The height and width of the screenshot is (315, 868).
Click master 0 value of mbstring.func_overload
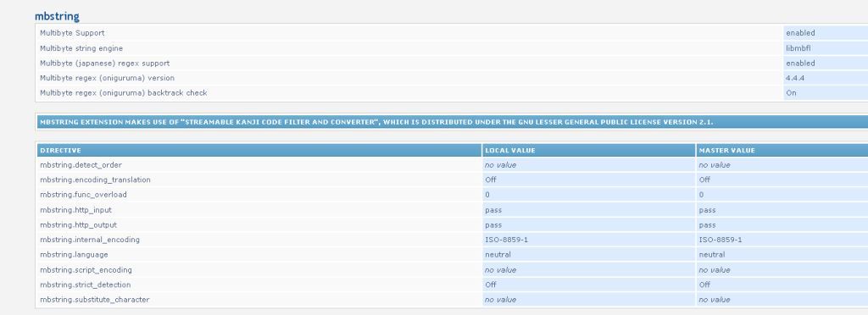click(x=701, y=195)
